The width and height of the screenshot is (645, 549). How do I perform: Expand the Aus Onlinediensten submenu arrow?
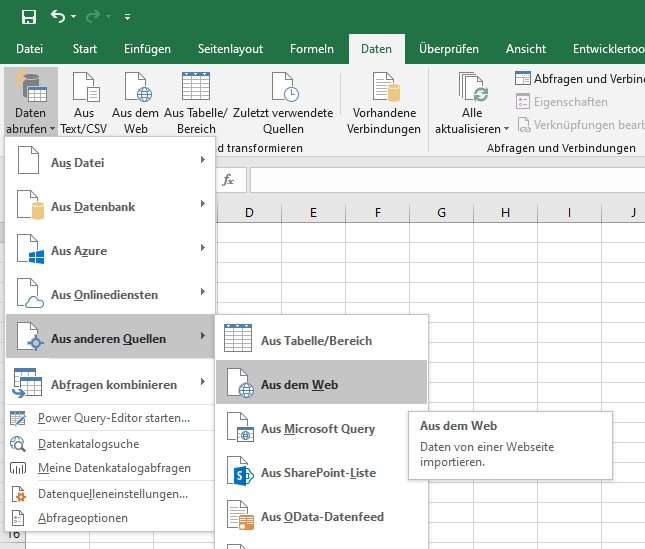pos(203,292)
